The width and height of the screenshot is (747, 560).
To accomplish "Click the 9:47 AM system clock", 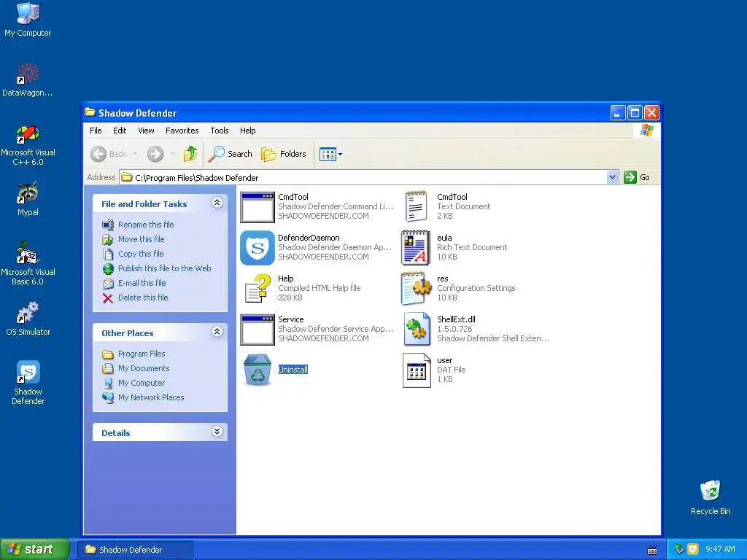I will pos(720,550).
